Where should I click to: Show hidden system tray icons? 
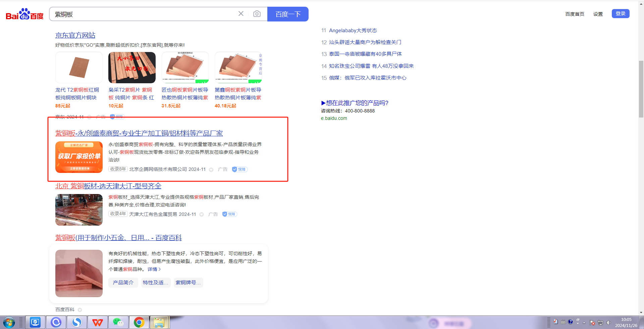pos(584,323)
